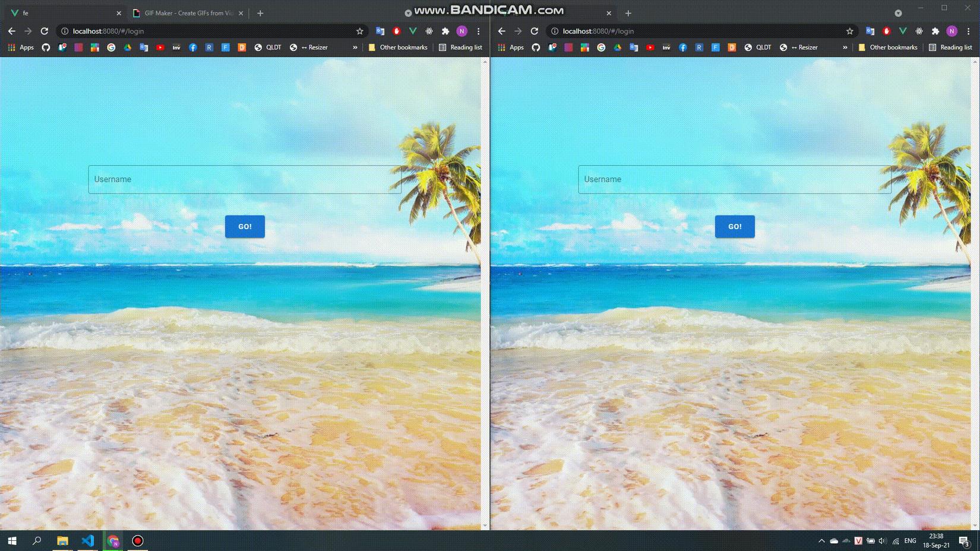Open Chrome three-dot menu in left window

coord(478,31)
